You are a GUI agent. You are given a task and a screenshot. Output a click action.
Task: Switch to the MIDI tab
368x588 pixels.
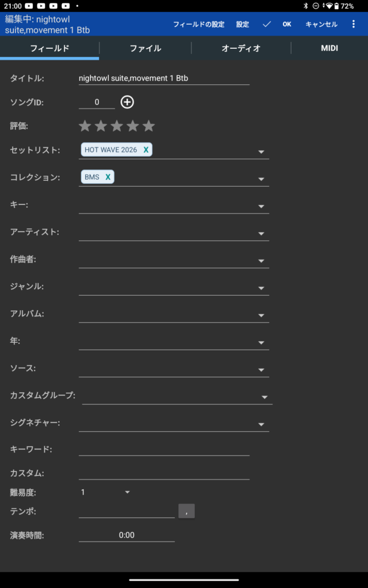coord(329,48)
